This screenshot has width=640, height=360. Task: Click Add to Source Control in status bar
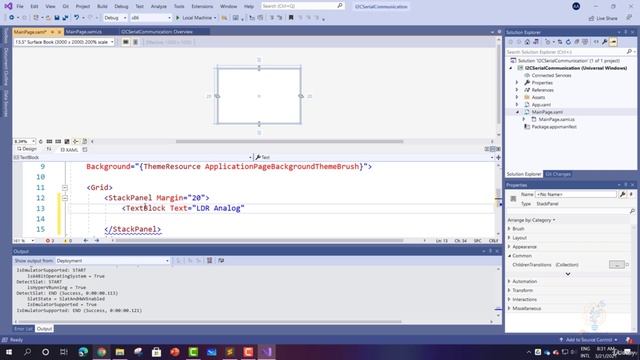(589, 340)
